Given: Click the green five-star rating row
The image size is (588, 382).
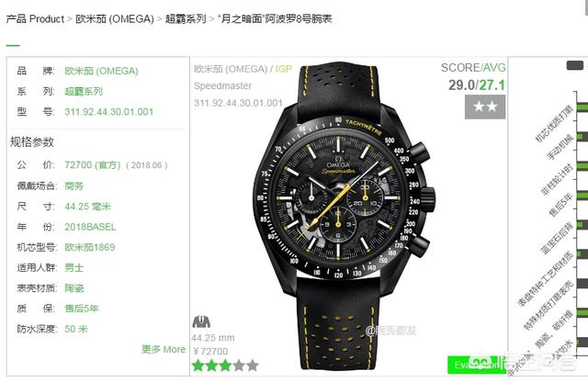Looking at the screenshot, I should click(225, 365).
